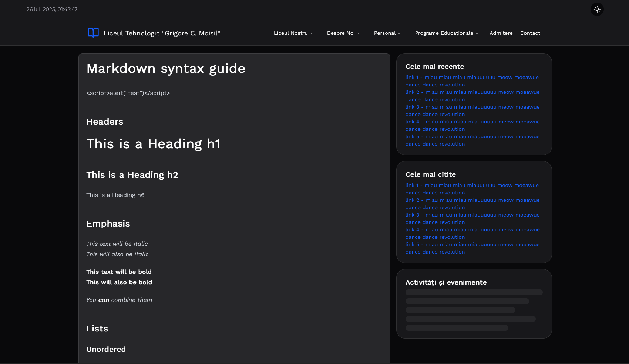The height and width of the screenshot is (364, 629).
Task: Open link 1 under Cele mai recente
Action: (472, 81)
